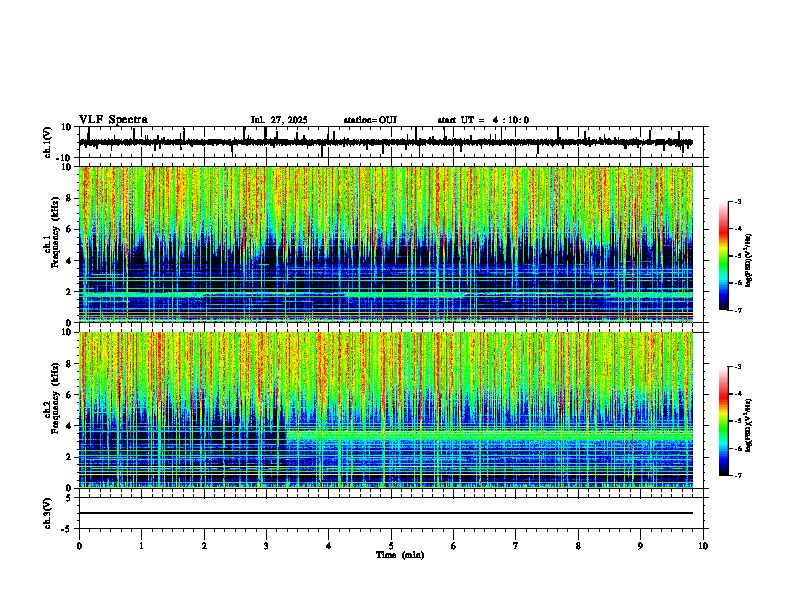Image resolution: width=792 pixels, height=612 pixels.
Task: Click time-axis tick label '1'
Action: click(x=141, y=546)
